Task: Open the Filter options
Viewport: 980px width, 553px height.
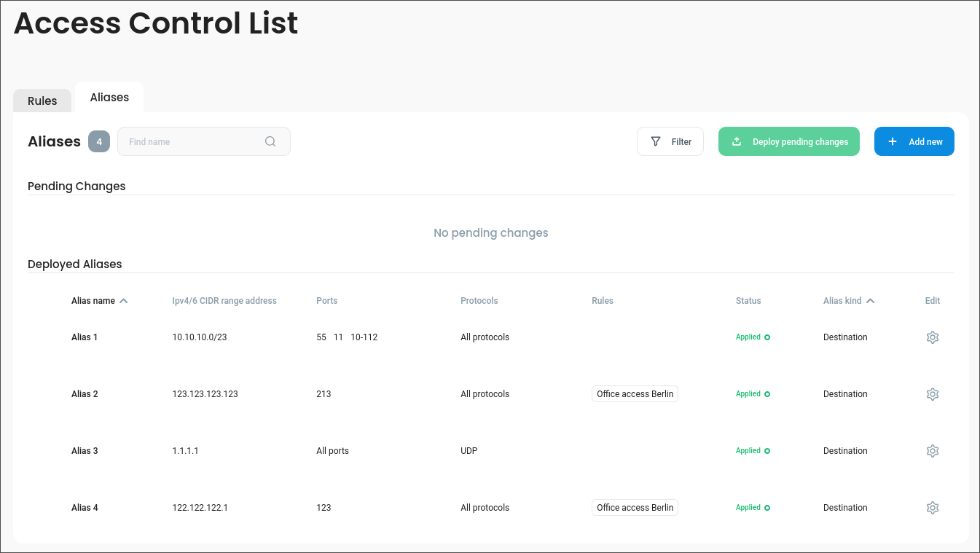Action: pos(670,141)
